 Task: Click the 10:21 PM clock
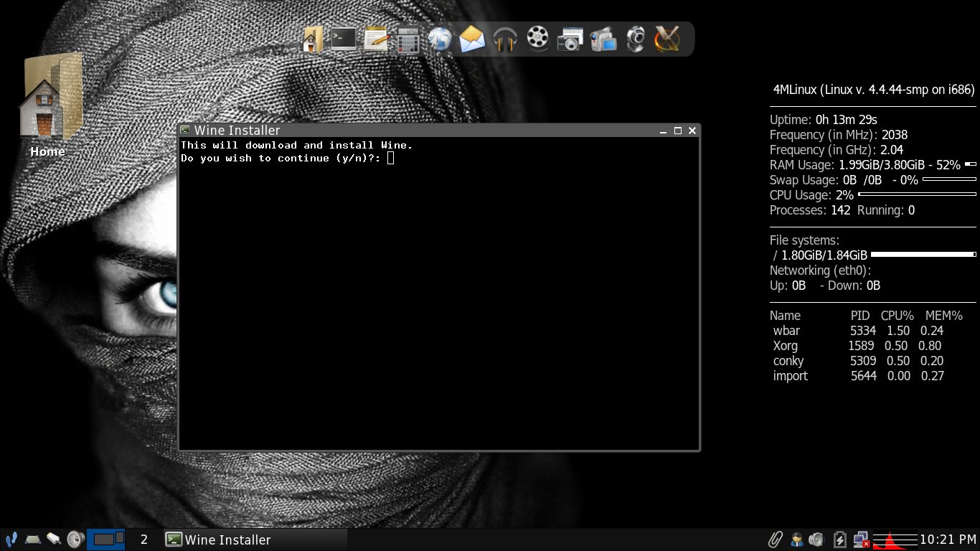coord(948,540)
